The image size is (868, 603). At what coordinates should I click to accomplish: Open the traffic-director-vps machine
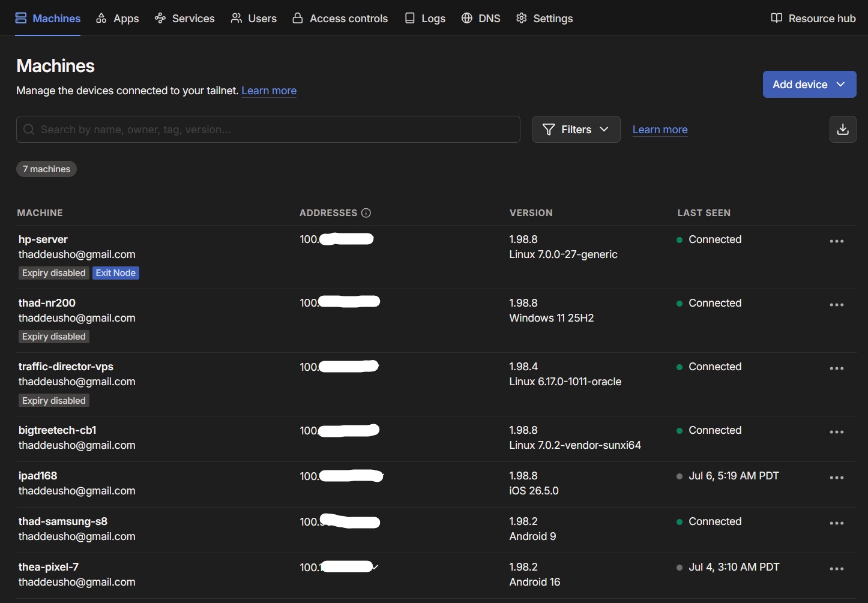click(66, 367)
